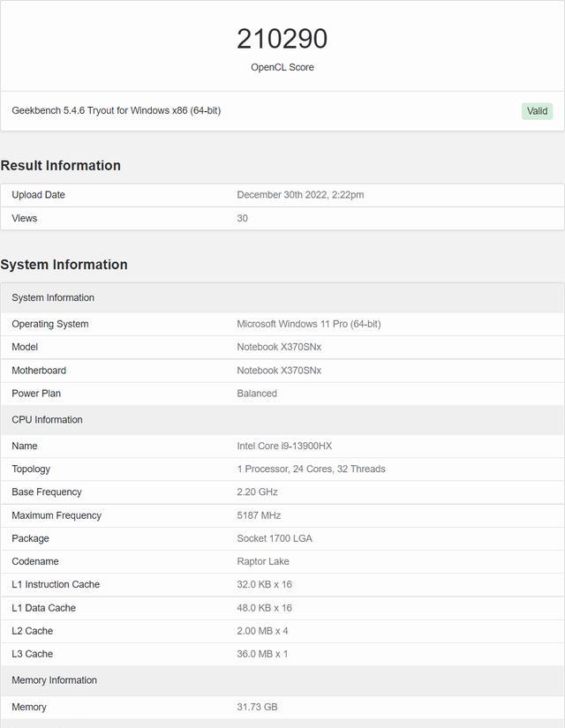Click the Motherboard row label
This screenshot has width=565, height=728.
pos(39,371)
